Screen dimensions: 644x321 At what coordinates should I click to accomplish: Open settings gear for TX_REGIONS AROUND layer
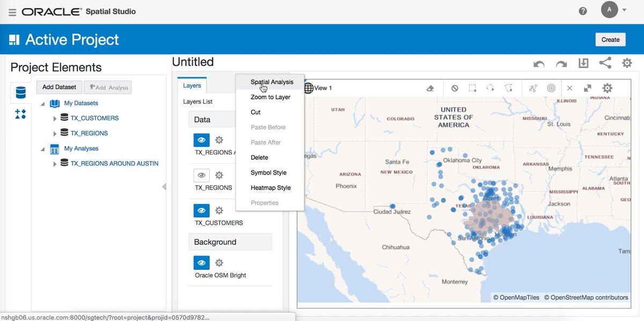[219, 140]
